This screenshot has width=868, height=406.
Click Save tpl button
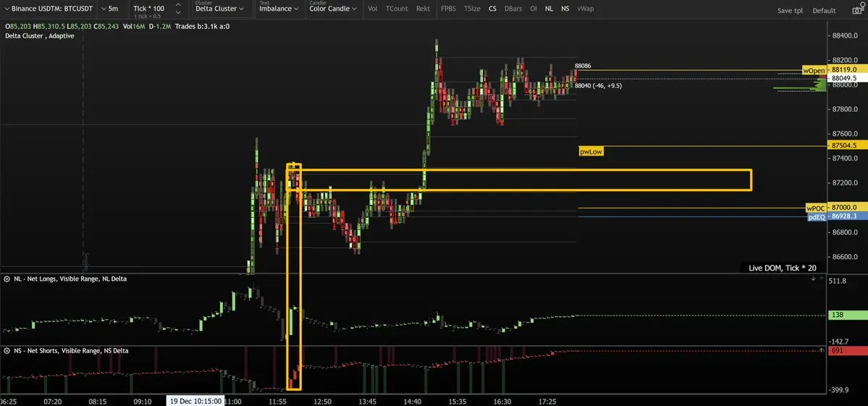pos(790,11)
